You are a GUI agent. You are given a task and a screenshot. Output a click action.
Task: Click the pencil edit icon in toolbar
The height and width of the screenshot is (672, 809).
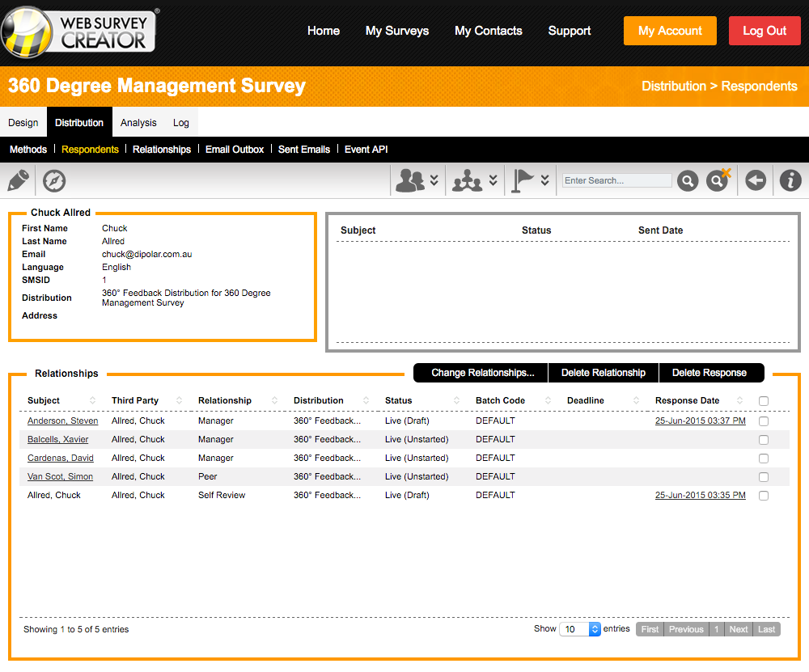point(18,180)
